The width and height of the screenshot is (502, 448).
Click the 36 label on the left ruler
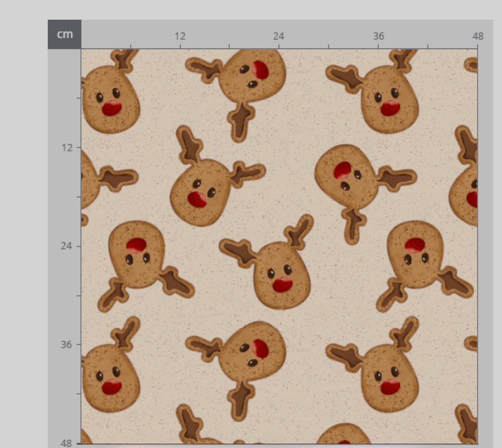click(x=67, y=344)
